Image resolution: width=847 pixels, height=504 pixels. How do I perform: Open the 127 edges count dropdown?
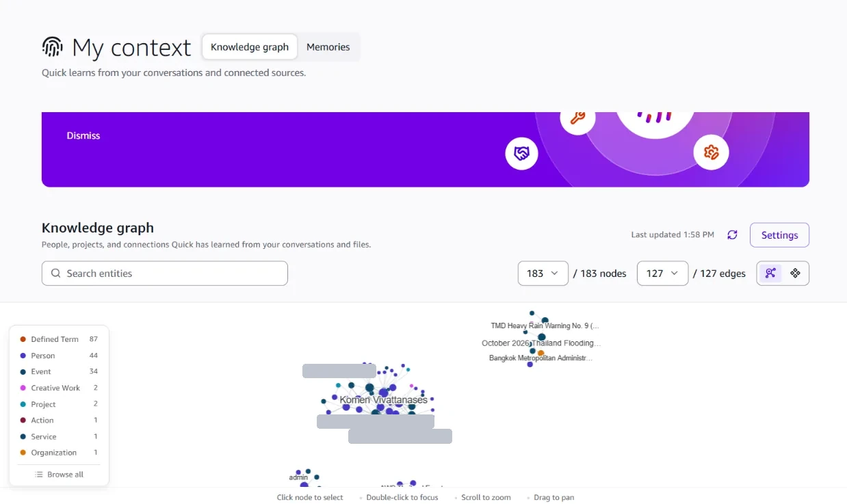(x=662, y=273)
